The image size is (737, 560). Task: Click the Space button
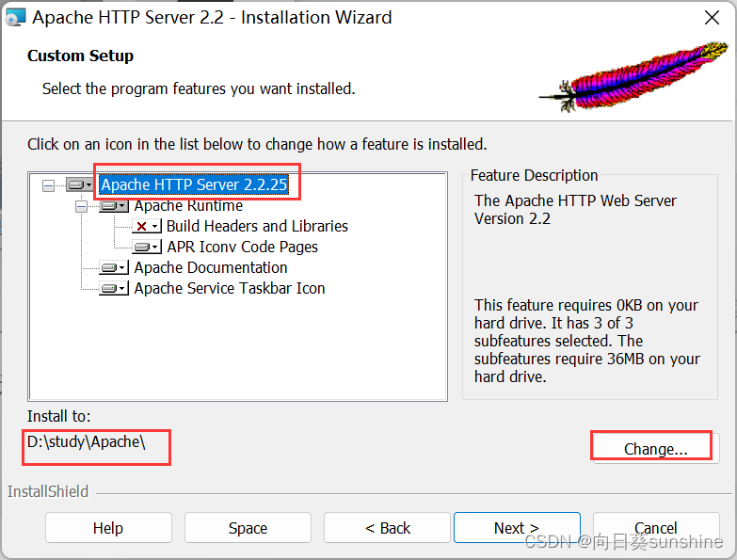(x=248, y=528)
